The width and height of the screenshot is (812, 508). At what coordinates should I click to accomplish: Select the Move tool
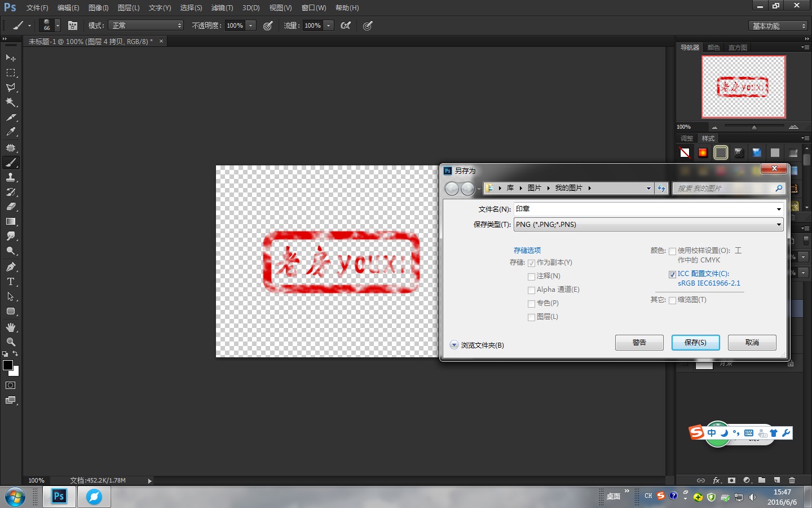[10, 58]
